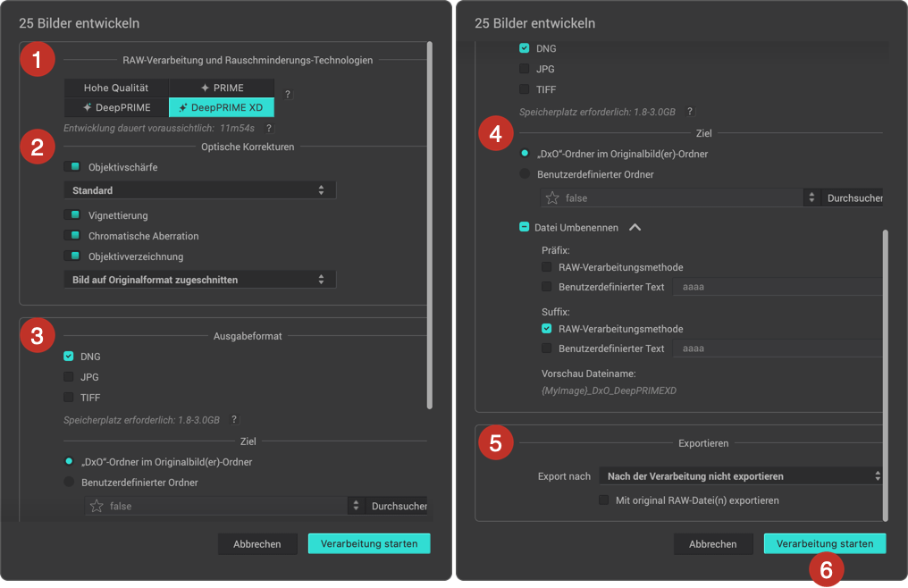
Task: Check Mit original RAW-Datei(n) exportieren
Action: point(604,500)
